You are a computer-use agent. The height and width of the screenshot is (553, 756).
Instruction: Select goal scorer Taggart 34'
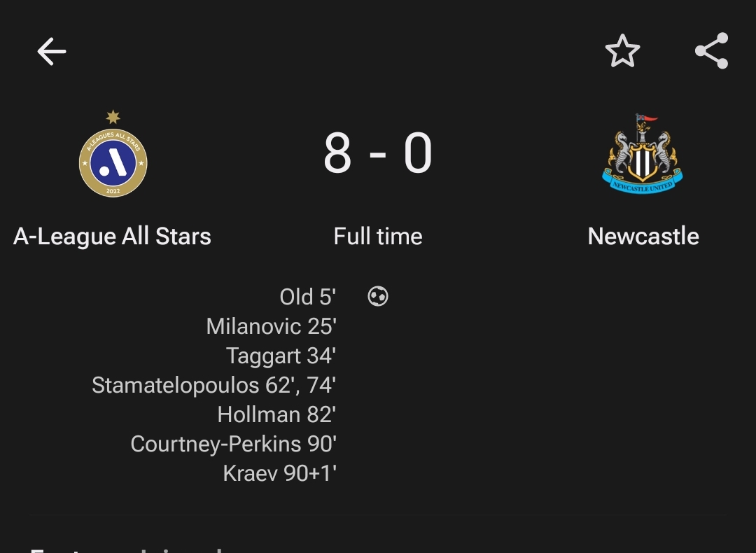pos(281,356)
